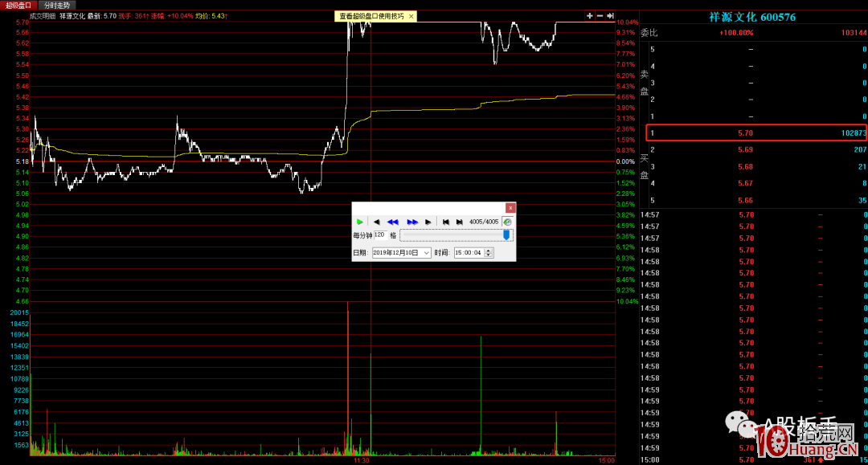The image size is (868, 465).
Task: Jump to the last replay frame
Action: [460, 222]
